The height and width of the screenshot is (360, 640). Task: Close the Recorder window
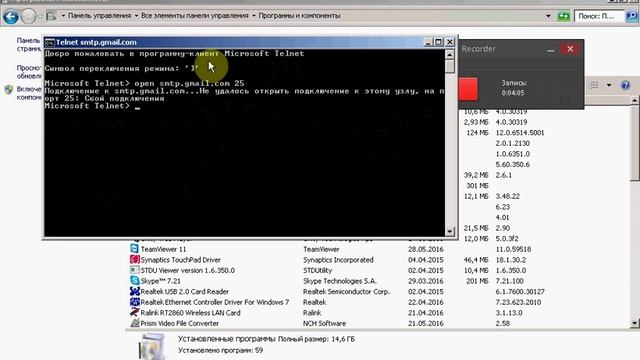pos(570,49)
